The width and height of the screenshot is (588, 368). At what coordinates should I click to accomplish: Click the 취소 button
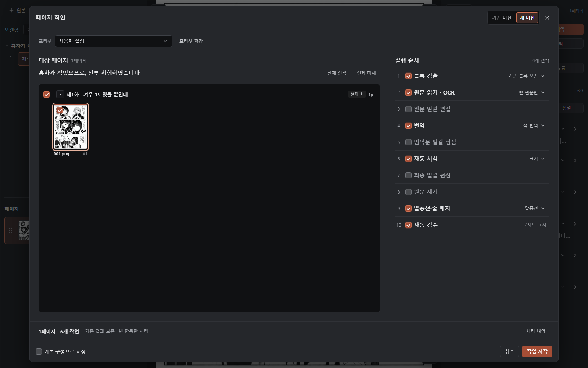point(509,351)
